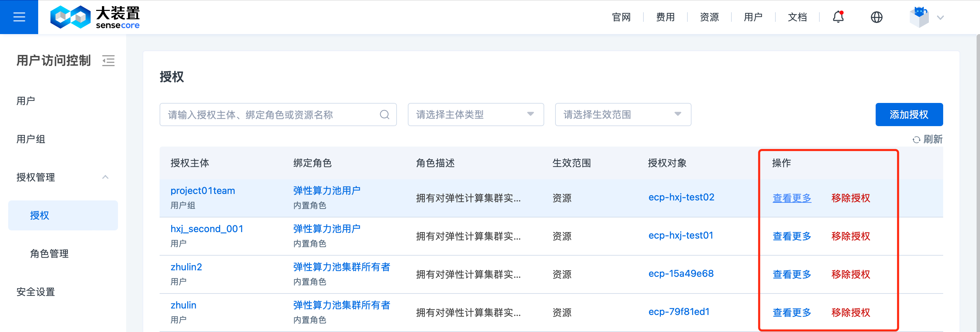Screen dimensions: 980x332
Task: Click 移除授权 for project01team row
Action: coord(851,198)
